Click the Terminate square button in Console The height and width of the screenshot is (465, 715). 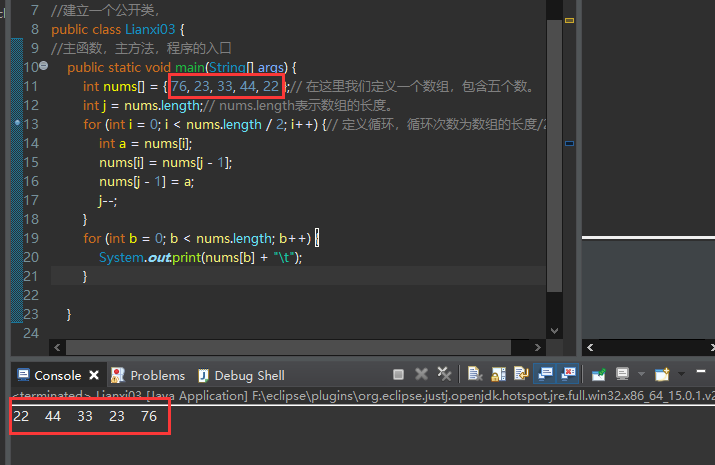coord(398,374)
